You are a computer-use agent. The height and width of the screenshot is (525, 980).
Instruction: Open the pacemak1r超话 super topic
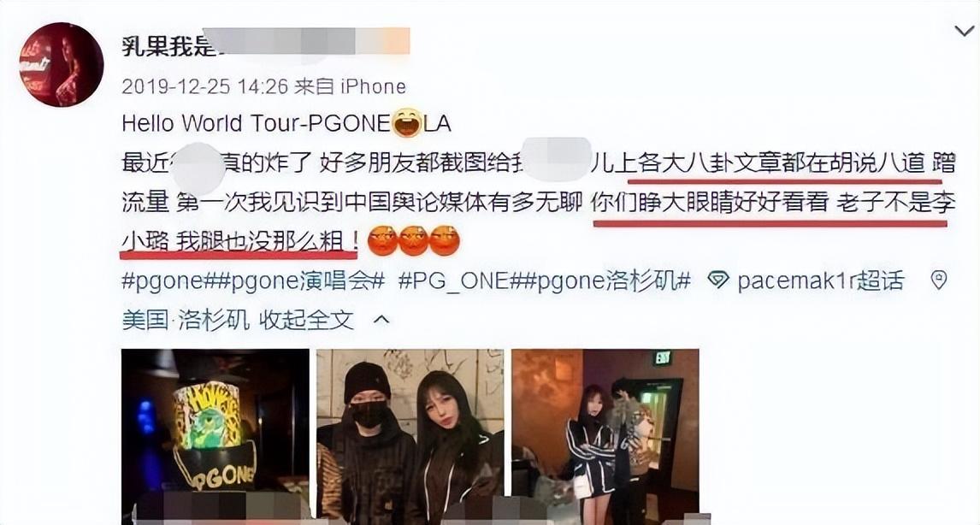pos(820,281)
